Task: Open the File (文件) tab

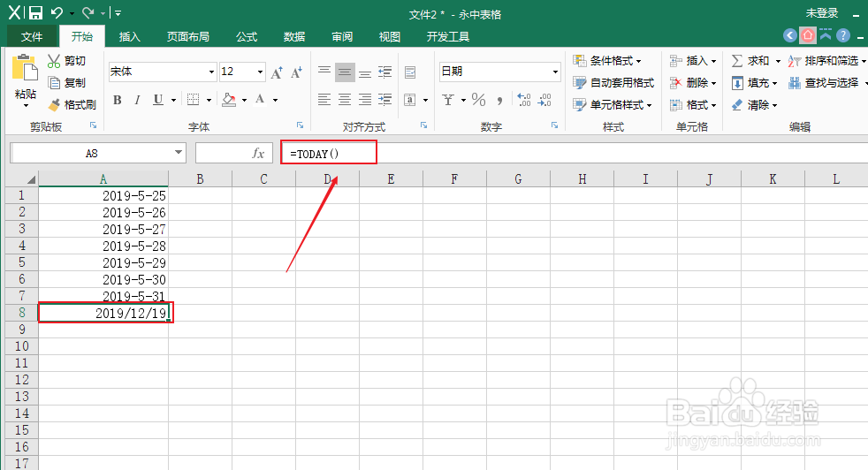Action: coord(32,36)
